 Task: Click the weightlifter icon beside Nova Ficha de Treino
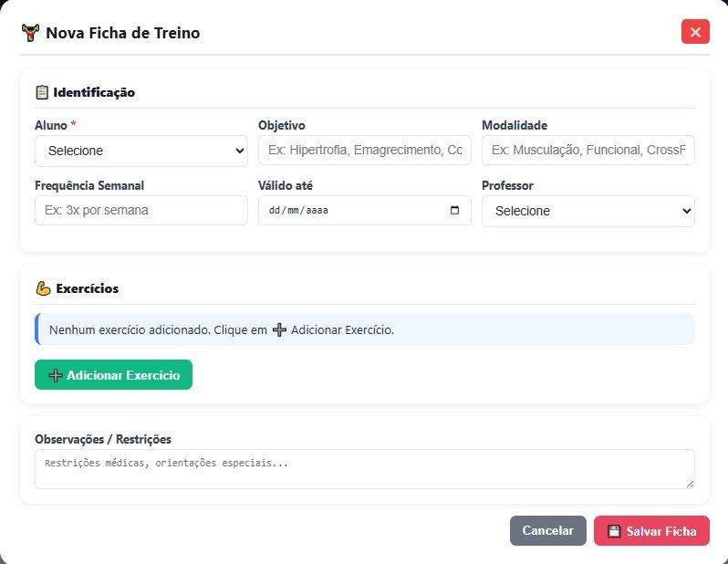(31, 33)
